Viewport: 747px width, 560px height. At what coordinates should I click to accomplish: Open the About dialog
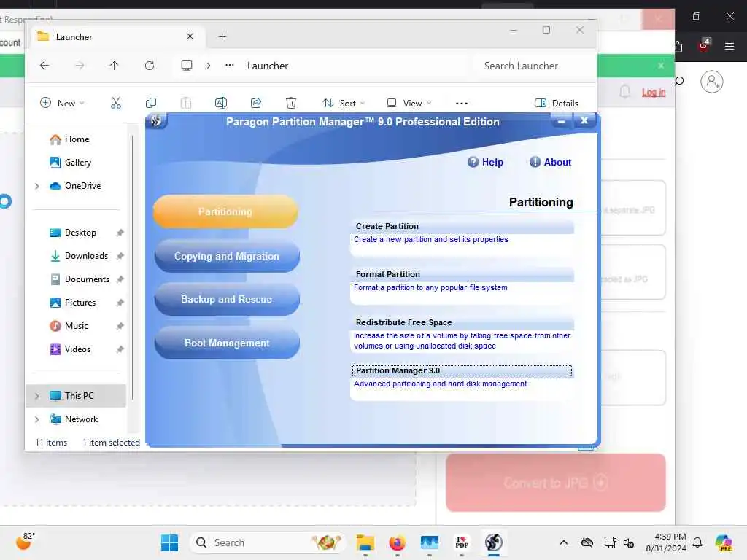(550, 162)
